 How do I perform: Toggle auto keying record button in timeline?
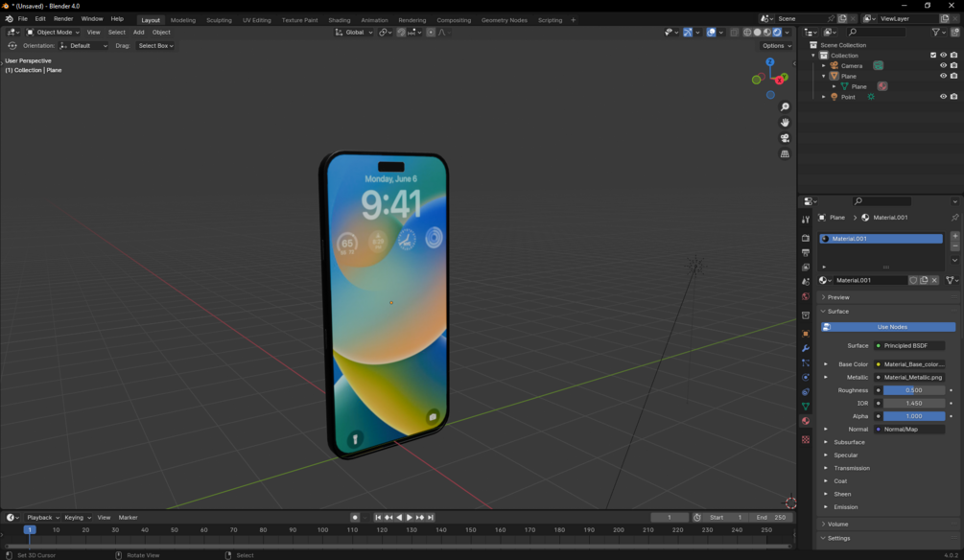(x=355, y=518)
